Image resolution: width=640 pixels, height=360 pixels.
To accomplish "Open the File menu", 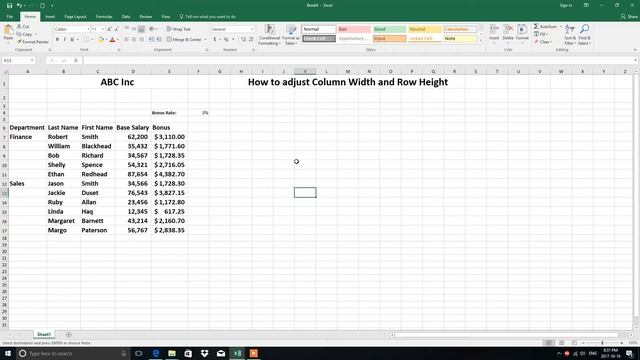I will [x=9, y=17].
